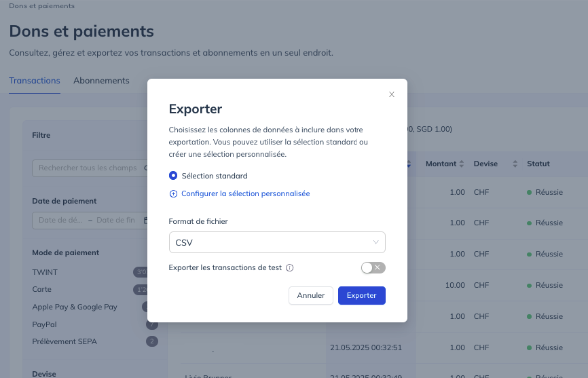Select the Carte payment mode filter

click(x=41, y=289)
